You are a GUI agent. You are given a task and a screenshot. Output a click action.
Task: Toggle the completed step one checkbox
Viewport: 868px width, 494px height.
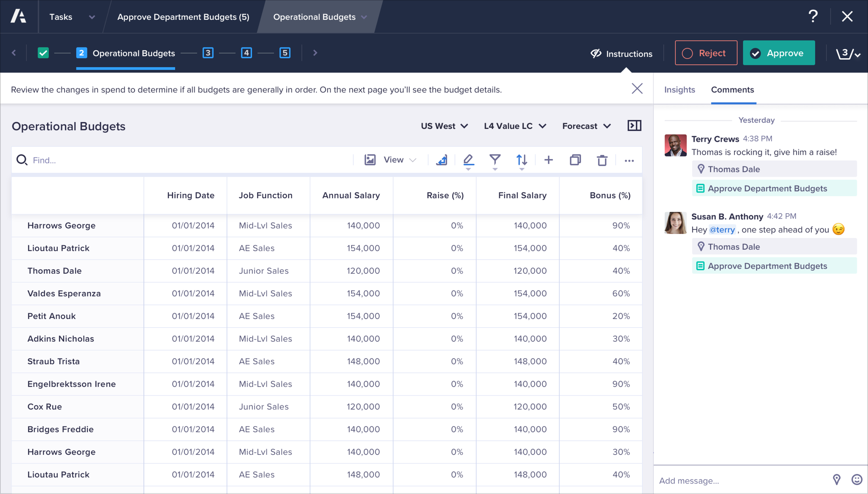[43, 53]
